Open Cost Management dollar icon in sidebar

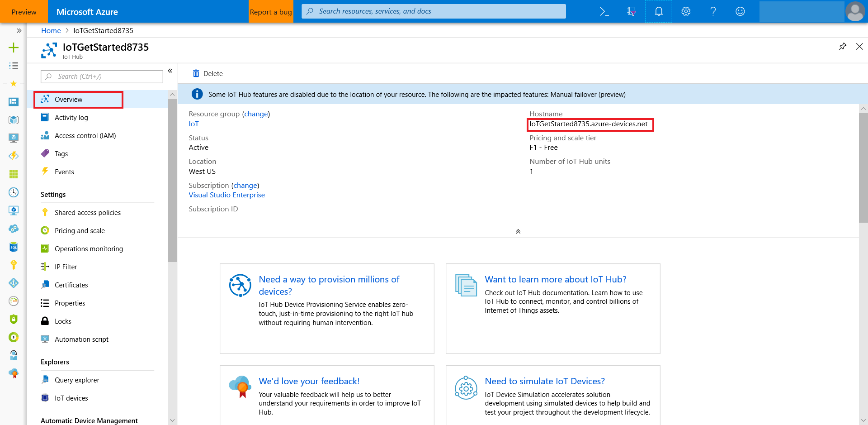click(x=14, y=337)
